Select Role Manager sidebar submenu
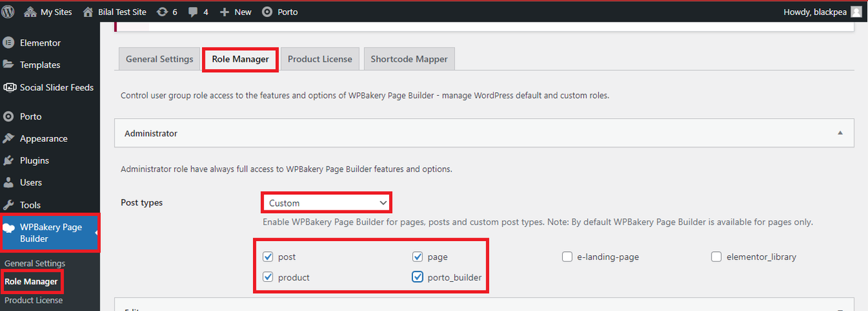The width and height of the screenshot is (868, 311). click(31, 282)
